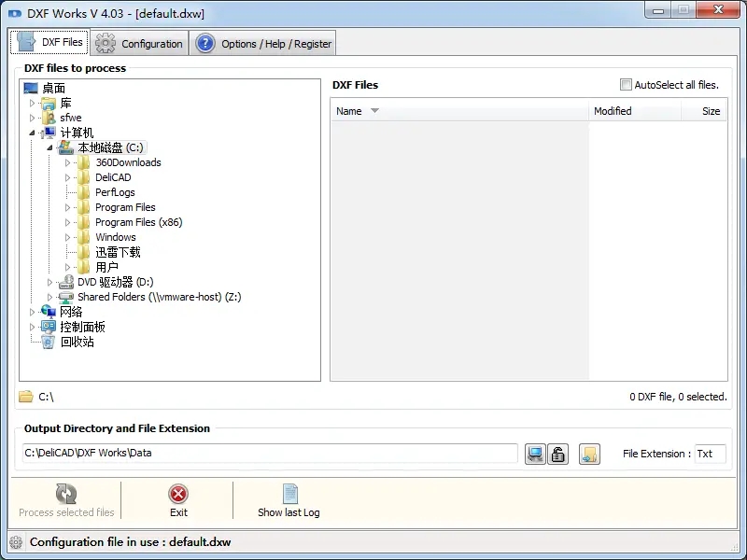Collapse the 本地磁盘 (C:) node
Screen dimensions: 747x560
click(x=49, y=147)
